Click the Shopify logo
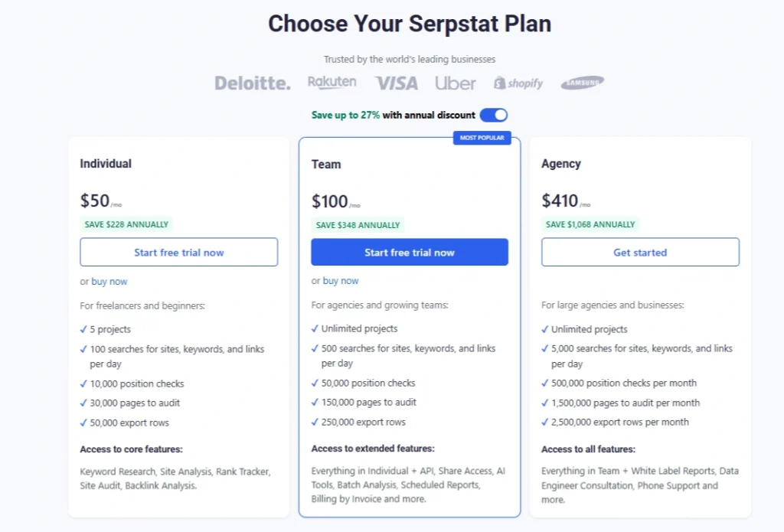This screenshot has width=784, height=532. 518,83
